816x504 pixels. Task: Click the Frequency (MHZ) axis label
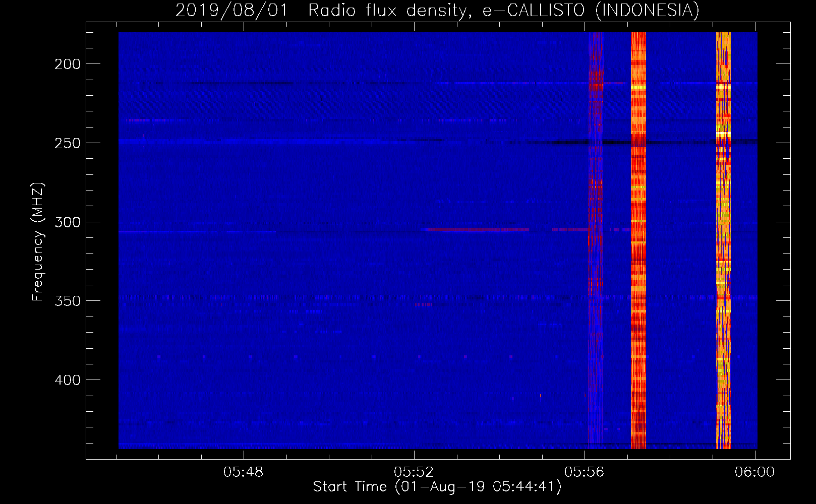pos(37,242)
